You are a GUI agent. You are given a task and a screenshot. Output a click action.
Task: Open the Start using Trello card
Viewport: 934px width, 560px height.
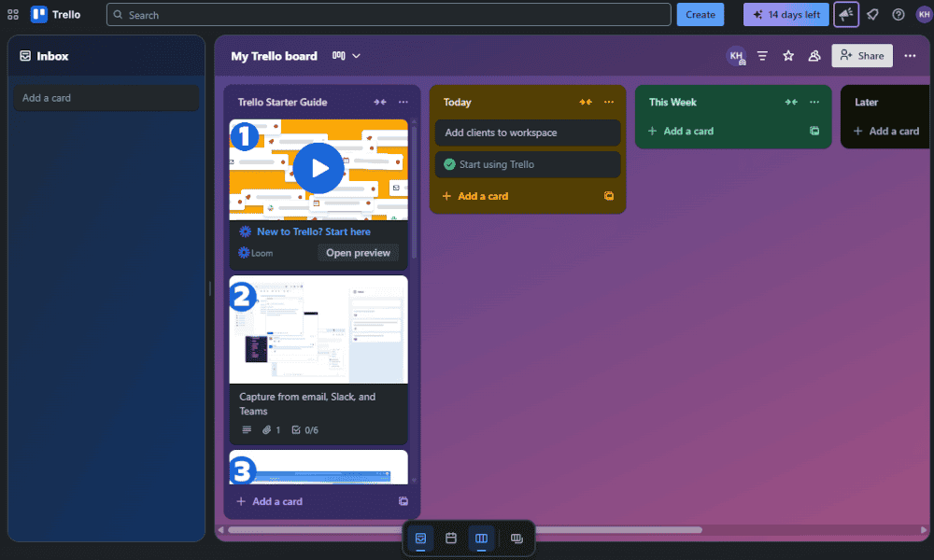[528, 164]
